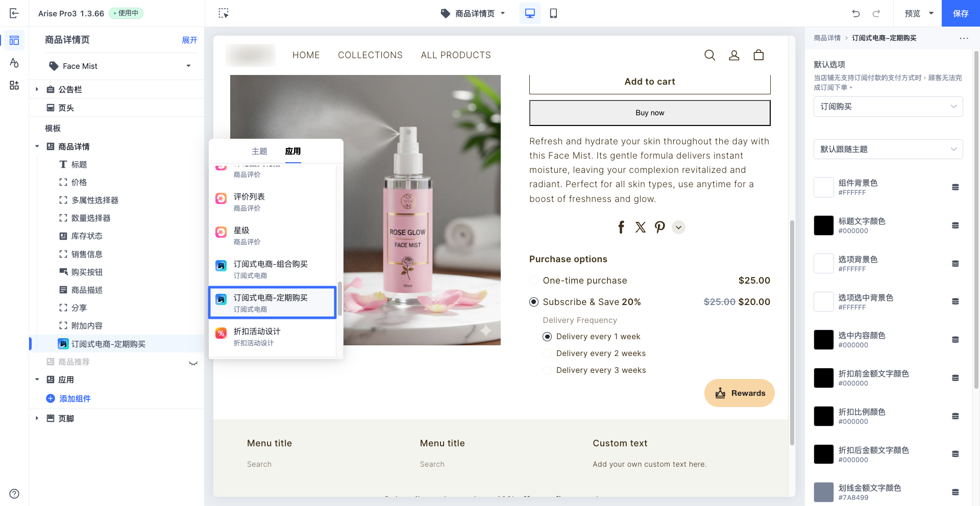Open the apps components sidebar icon

point(14,85)
